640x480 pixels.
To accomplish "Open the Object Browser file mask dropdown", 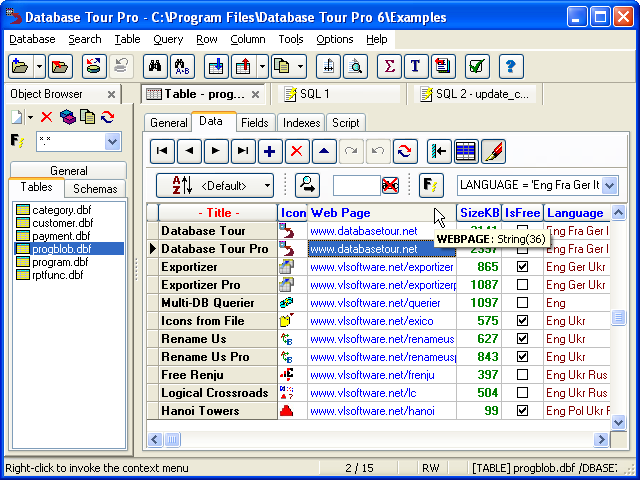I will (112, 142).
